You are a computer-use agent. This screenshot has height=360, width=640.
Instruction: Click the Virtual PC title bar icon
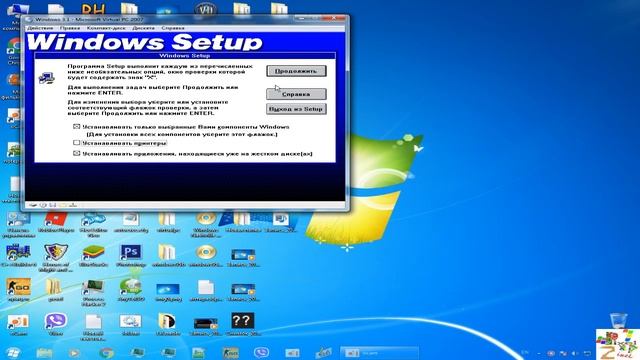pyautogui.click(x=29, y=19)
